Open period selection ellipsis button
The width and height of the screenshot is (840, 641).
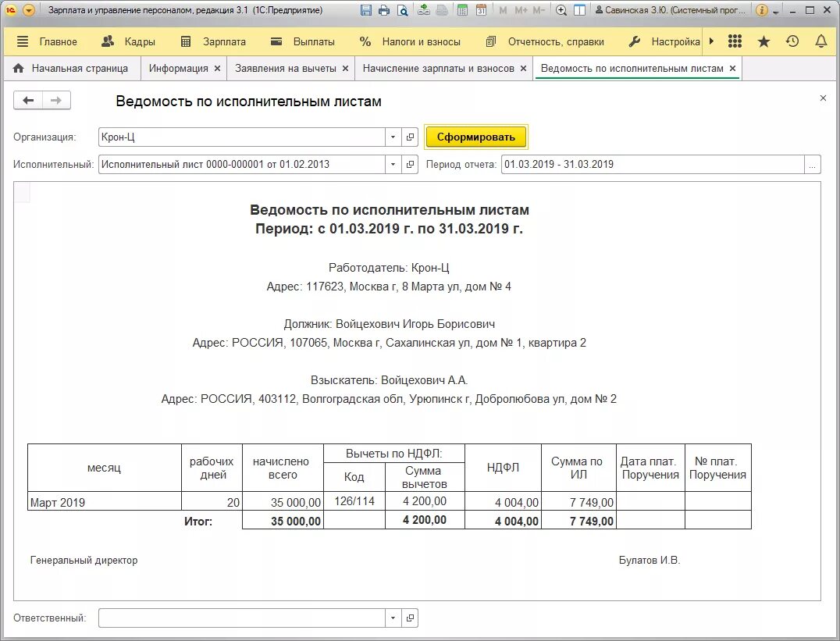[x=813, y=165]
